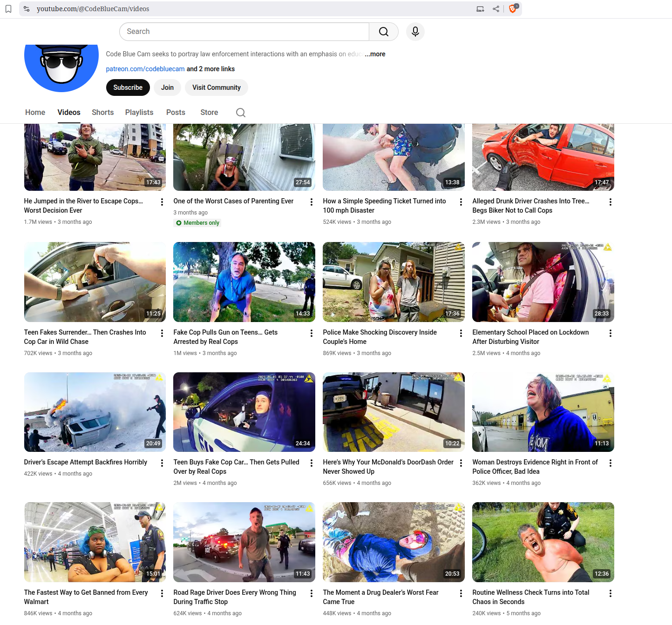Screen dimensions: 672x625
Task: Open 'He Jumped in the River to Escape Cops' title
Action: pyautogui.click(x=84, y=206)
